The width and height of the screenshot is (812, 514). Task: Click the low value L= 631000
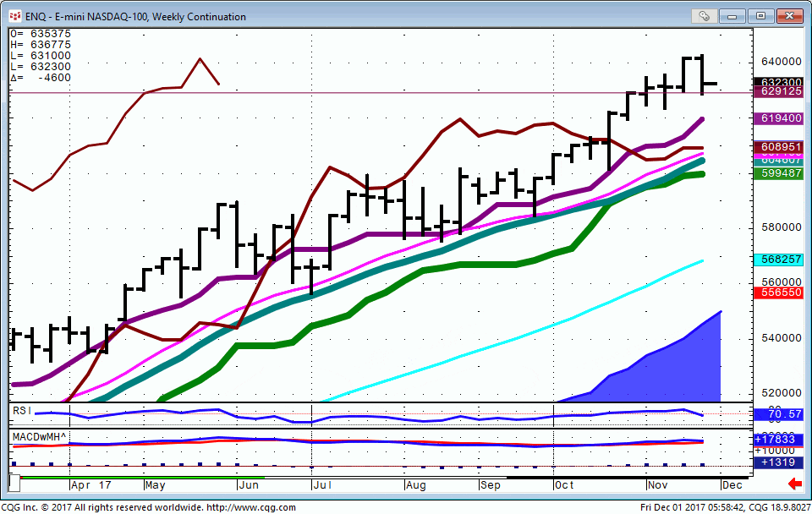pyautogui.click(x=41, y=56)
